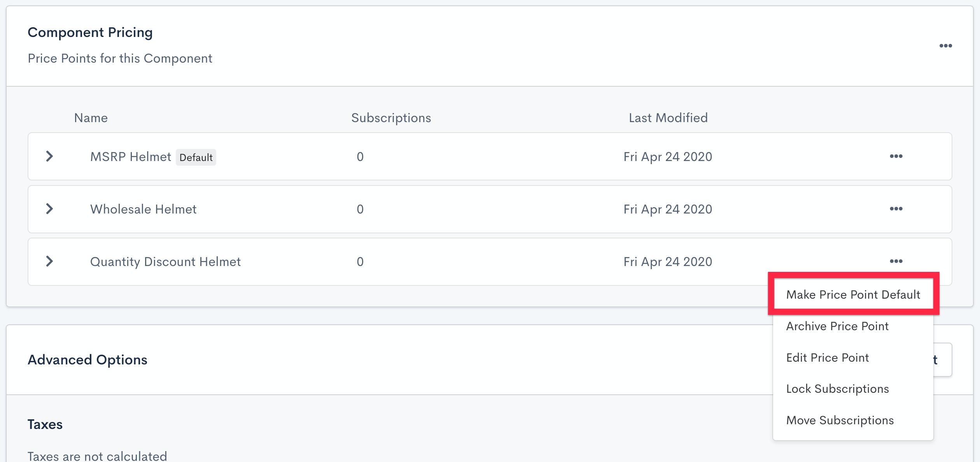Screen dimensions: 980x462
Task: Click the MSRP Helmet name
Action: coord(131,157)
